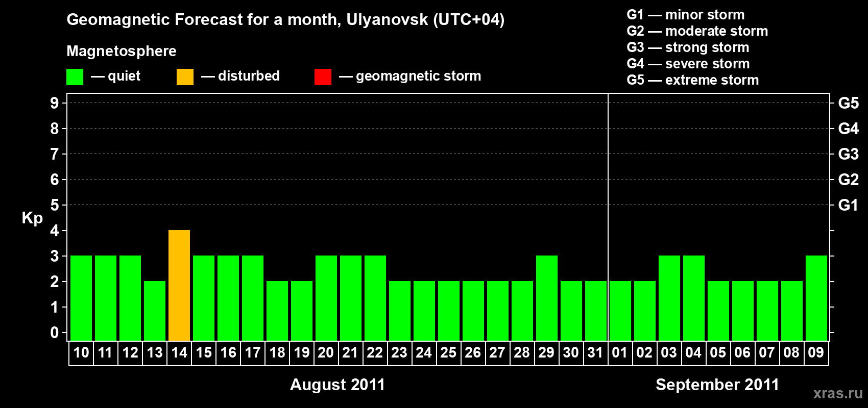The image size is (868, 408).
Task: Click the Kp axis label
Action: tap(32, 218)
